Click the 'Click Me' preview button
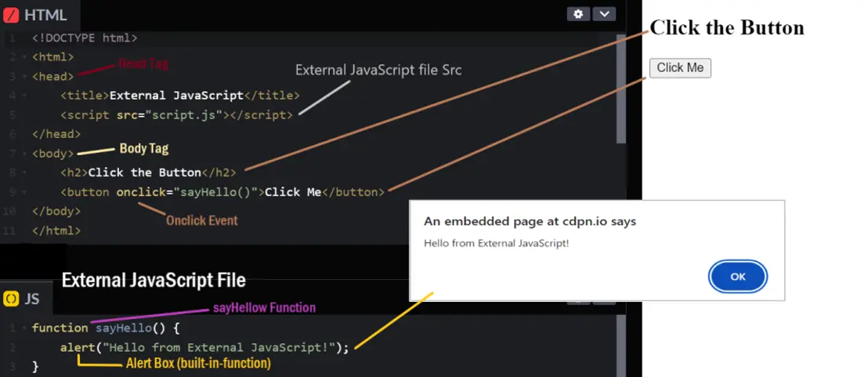 coord(680,68)
